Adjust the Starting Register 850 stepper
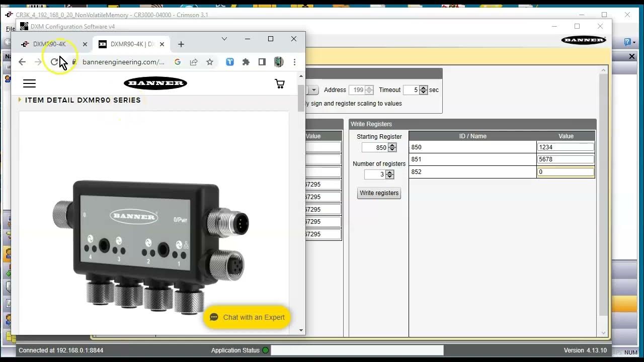 click(x=392, y=147)
